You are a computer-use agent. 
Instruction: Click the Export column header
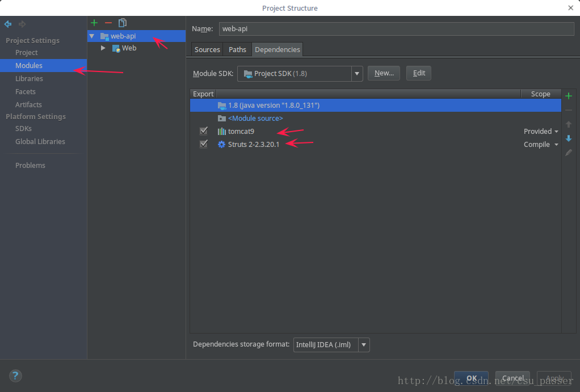coord(203,94)
